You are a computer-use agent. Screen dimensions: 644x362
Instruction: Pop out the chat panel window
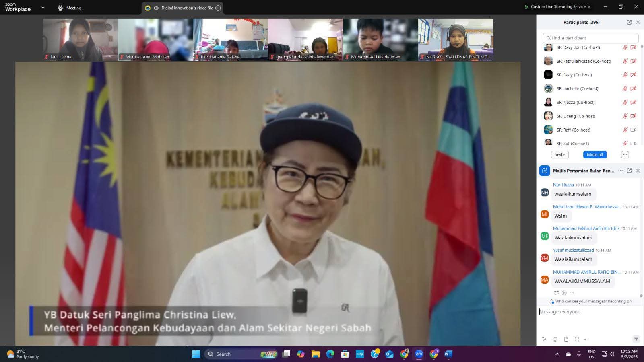(629, 171)
